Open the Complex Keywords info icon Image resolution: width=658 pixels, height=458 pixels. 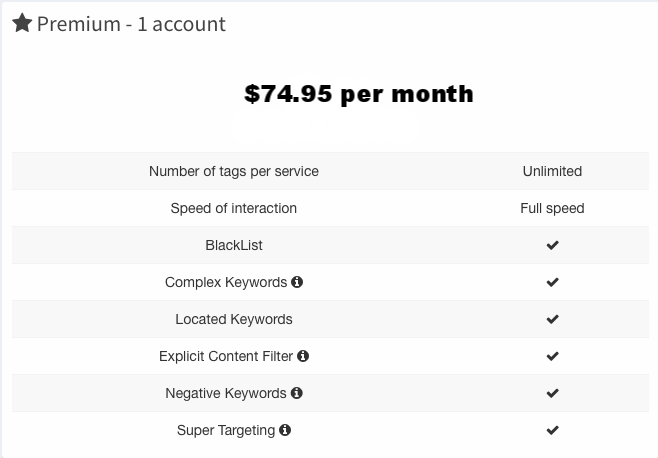coord(297,282)
